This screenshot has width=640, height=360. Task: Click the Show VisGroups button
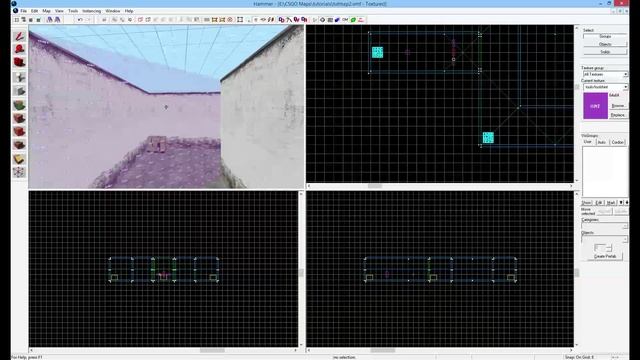click(x=587, y=202)
